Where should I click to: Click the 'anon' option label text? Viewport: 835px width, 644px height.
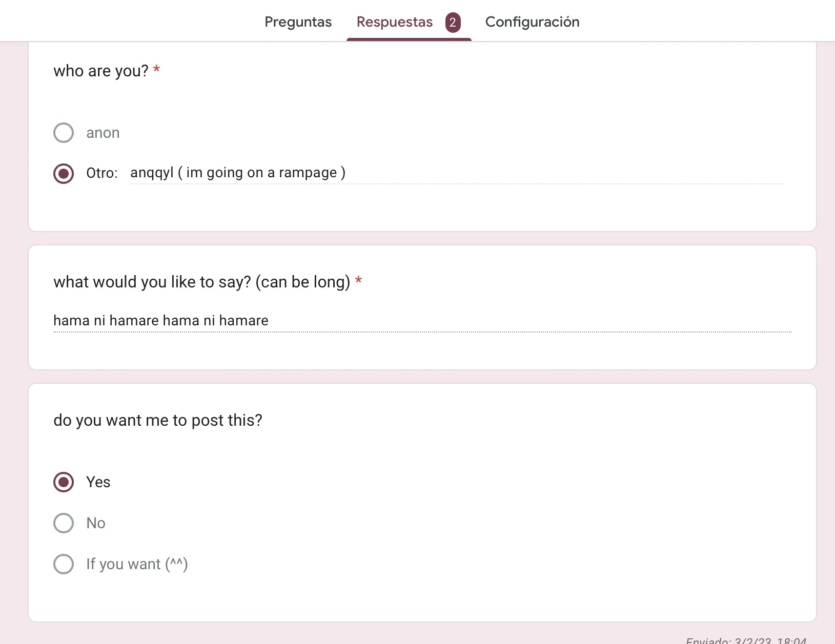click(103, 133)
